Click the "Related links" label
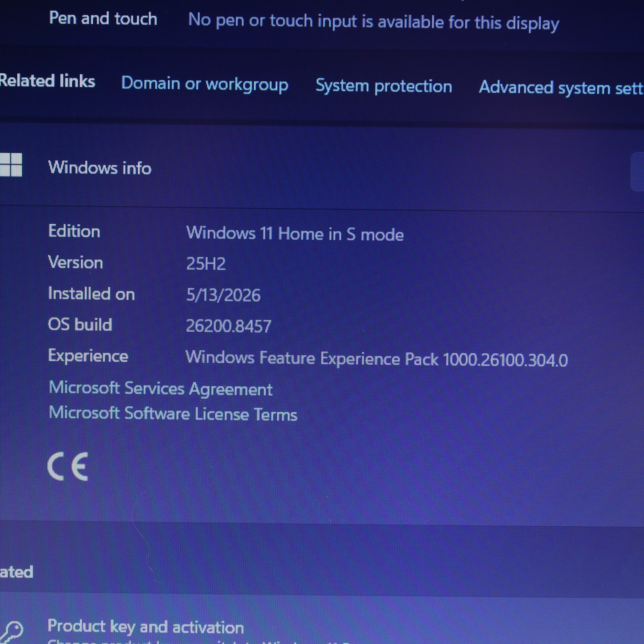The width and height of the screenshot is (644, 644). [x=47, y=81]
